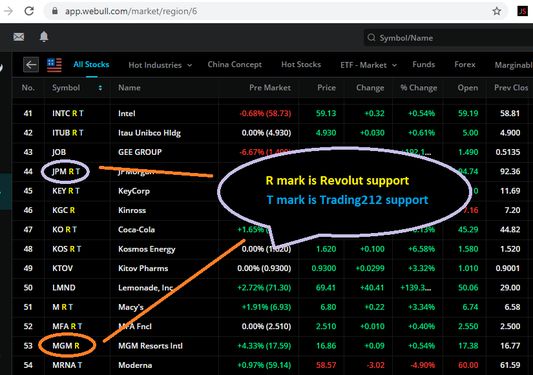This screenshot has height=375, width=533.
Task: Reload the page with the refresh icon
Action: (x=29, y=11)
